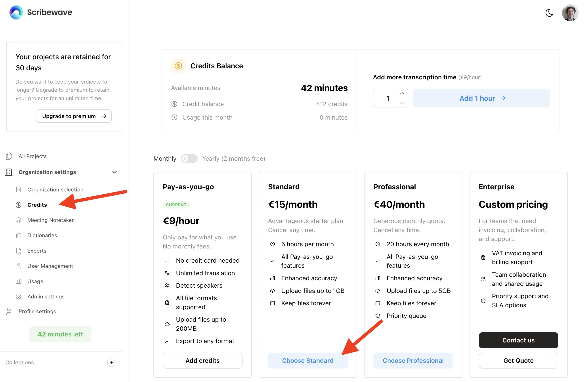This screenshot has height=382, width=588.
Task: Click the 42 minutes left badge
Action: [x=60, y=334]
